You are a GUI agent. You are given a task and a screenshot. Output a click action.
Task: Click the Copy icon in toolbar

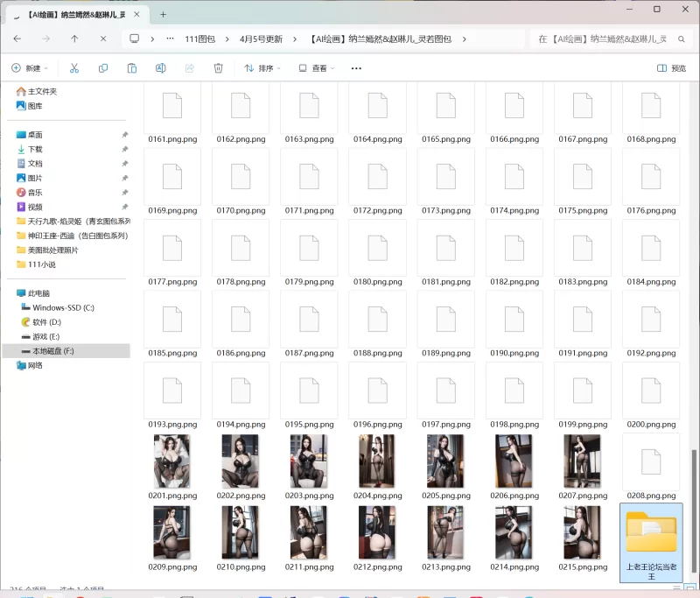click(103, 68)
